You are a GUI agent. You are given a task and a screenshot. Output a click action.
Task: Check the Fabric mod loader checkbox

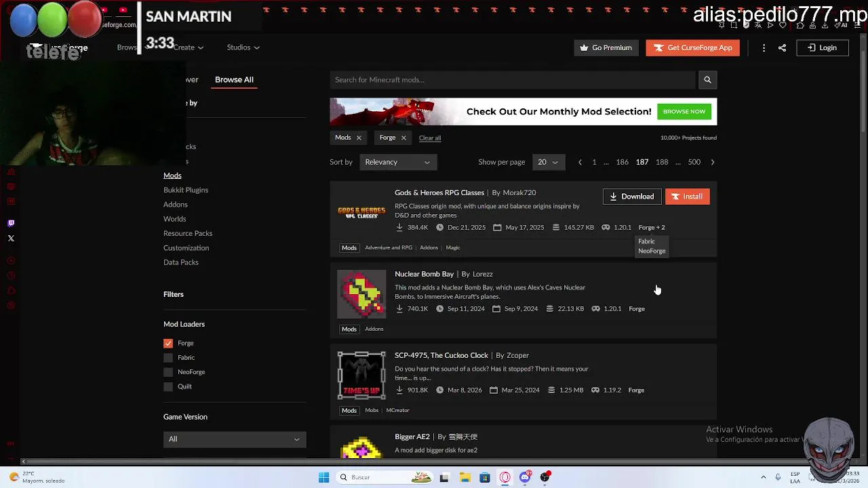(x=168, y=358)
